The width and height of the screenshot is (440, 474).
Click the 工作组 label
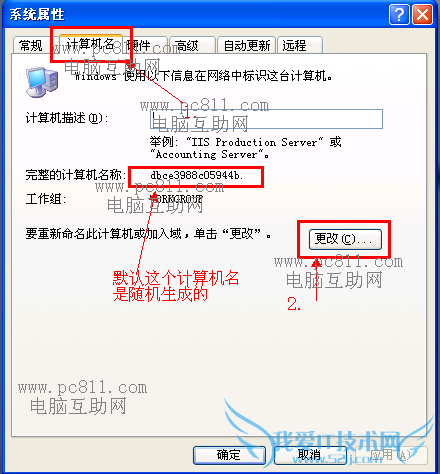pos(46,199)
